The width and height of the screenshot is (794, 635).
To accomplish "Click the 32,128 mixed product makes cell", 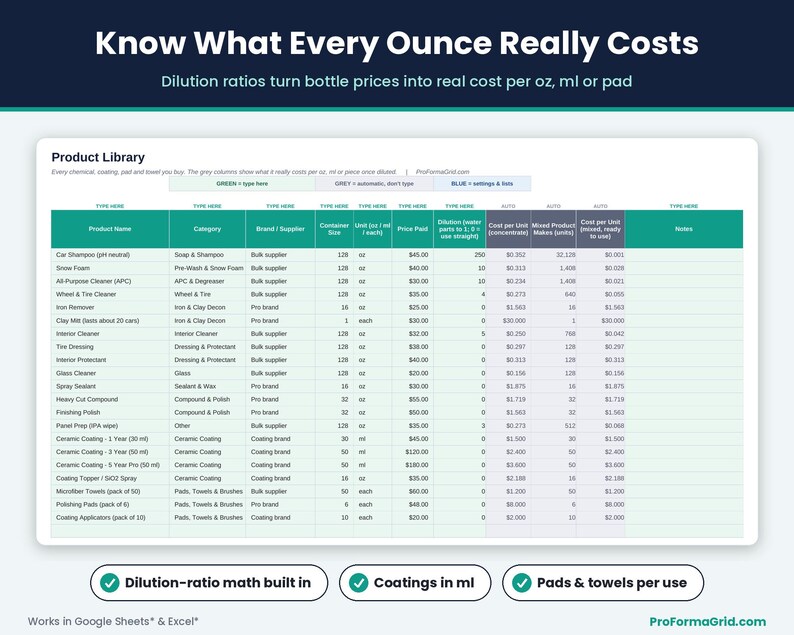I will tap(553, 255).
